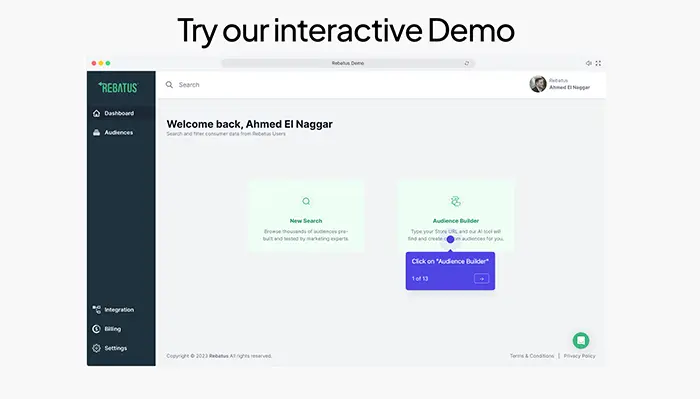Click the Ahmed El Naggar username
Image resolution: width=700 pixels, height=399 pixels.
coord(570,87)
